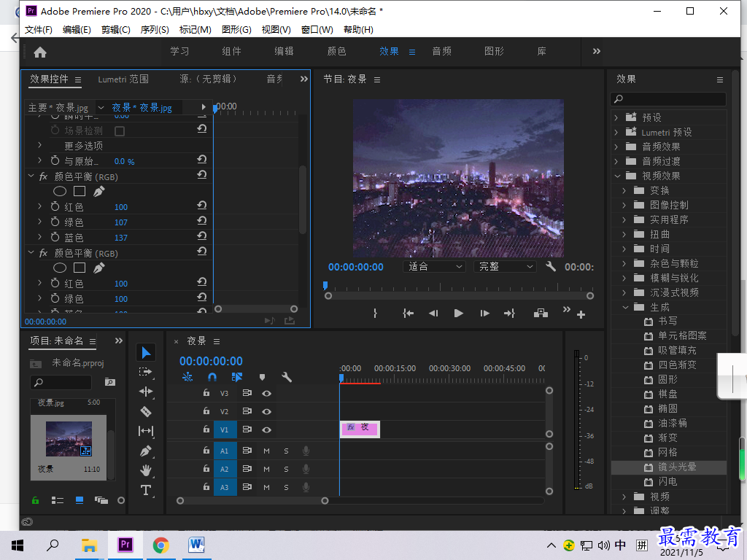Toggle track lock for V1
The height and width of the screenshot is (560, 747).
pos(206,429)
